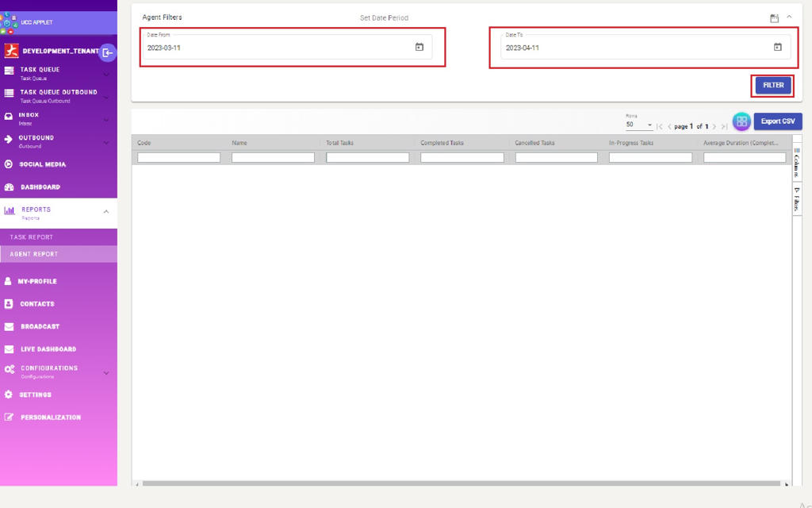Click the horizontal scrollbar below the table
Screen dimensions: 812x508
[x=460, y=483]
